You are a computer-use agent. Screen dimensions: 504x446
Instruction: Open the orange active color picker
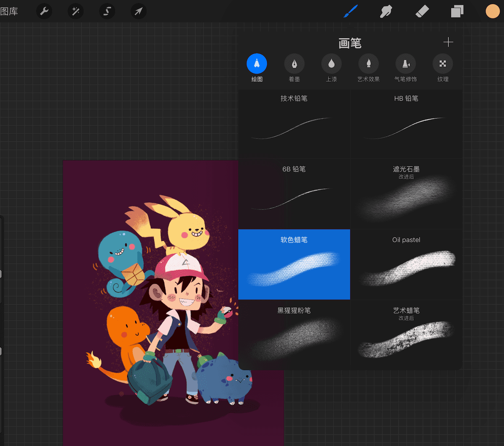coord(493,11)
